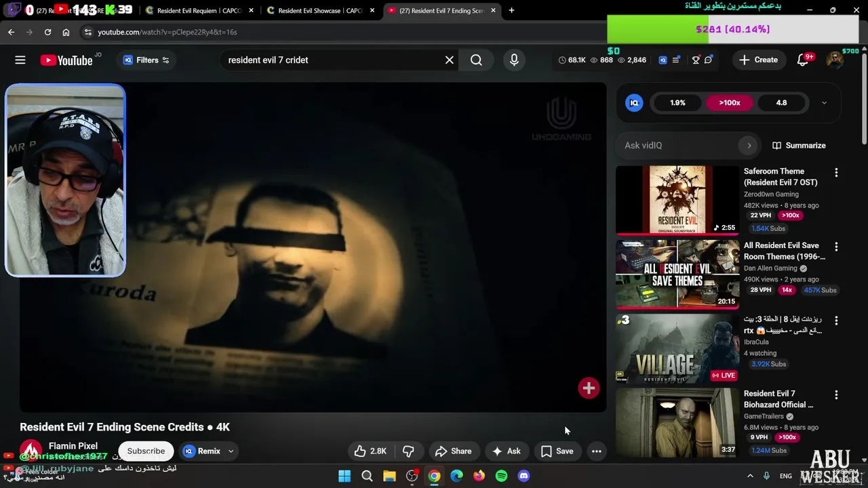Select the 4.8 vidIQ stat pill
This screenshot has height=488, width=868.
[781, 103]
